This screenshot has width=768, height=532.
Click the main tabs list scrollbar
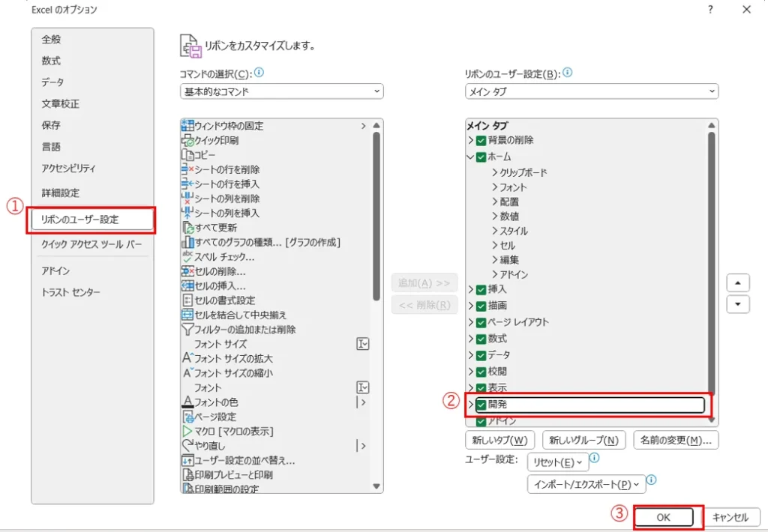tap(711, 263)
